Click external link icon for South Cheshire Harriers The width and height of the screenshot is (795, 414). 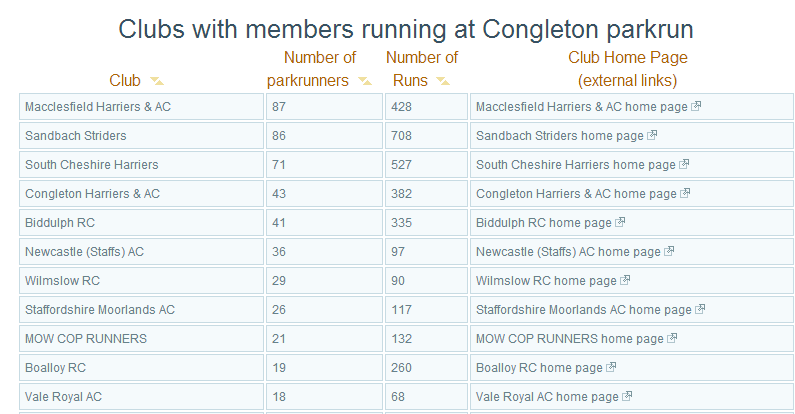(x=684, y=164)
